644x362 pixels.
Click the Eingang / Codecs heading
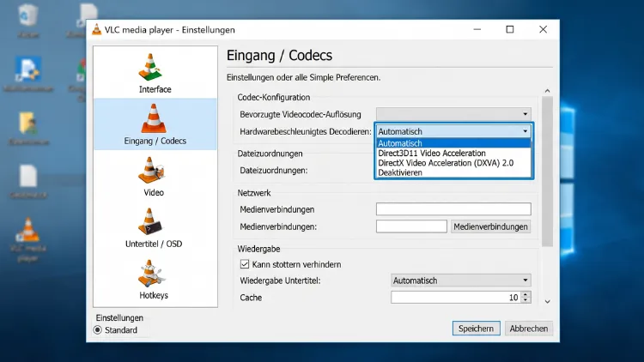279,56
